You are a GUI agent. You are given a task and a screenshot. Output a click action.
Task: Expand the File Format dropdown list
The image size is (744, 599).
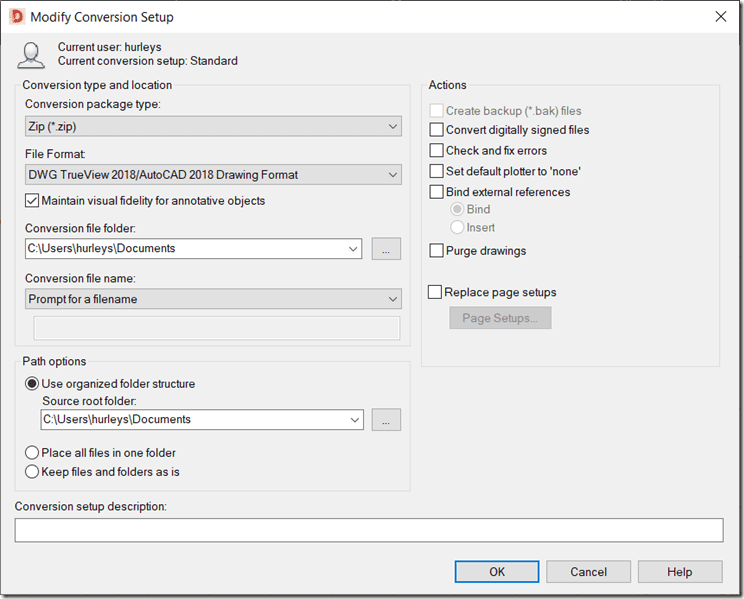tap(213, 175)
